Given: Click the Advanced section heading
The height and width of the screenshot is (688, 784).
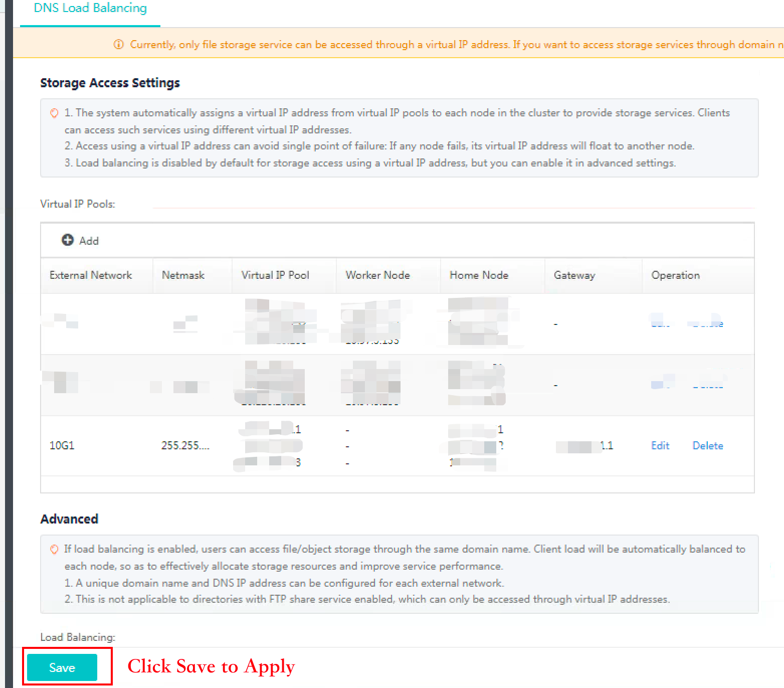Looking at the screenshot, I should pos(69,519).
